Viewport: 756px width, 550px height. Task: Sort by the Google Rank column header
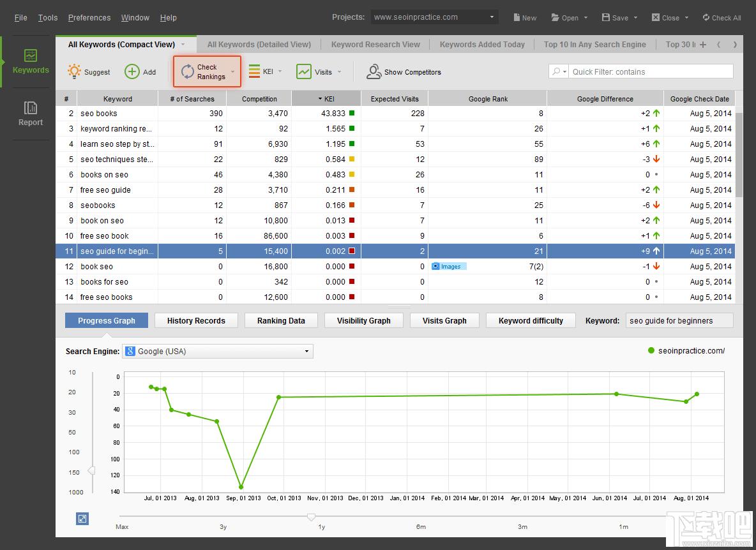click(488, 99)
